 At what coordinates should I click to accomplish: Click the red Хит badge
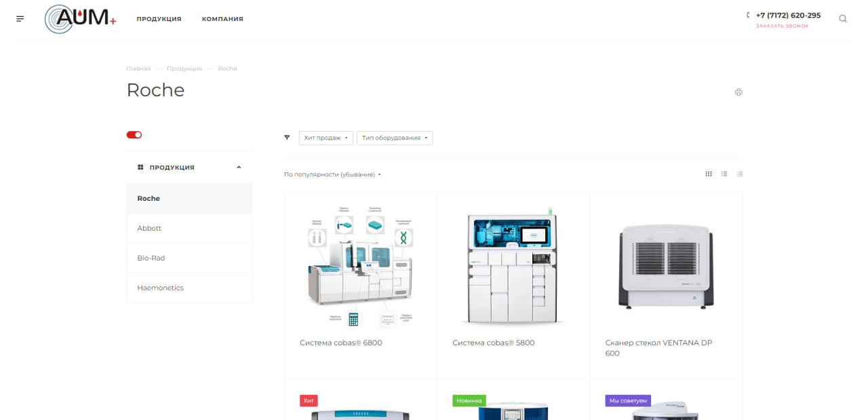tap(309, 401)
